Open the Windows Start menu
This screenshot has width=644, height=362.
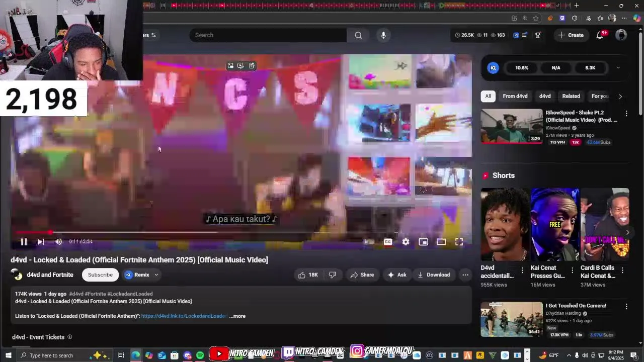8,355
